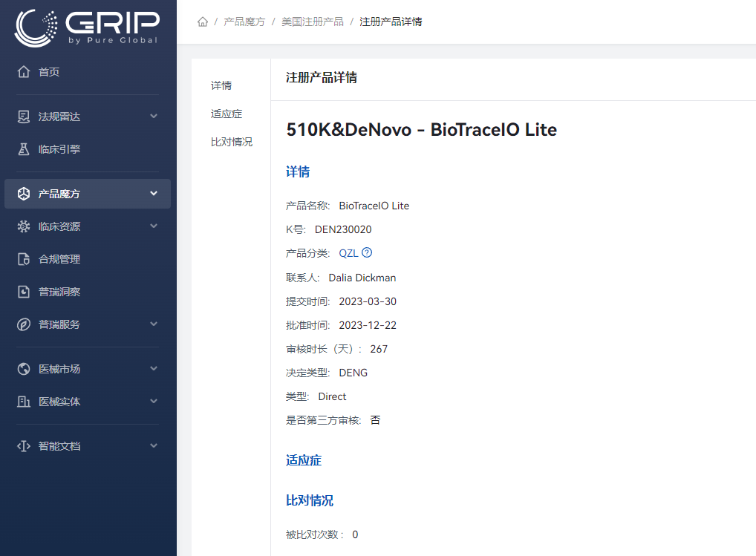Click the blue 适应症 section heading
This screenshot has height=556, width=756.
click(x=304, y=460)
